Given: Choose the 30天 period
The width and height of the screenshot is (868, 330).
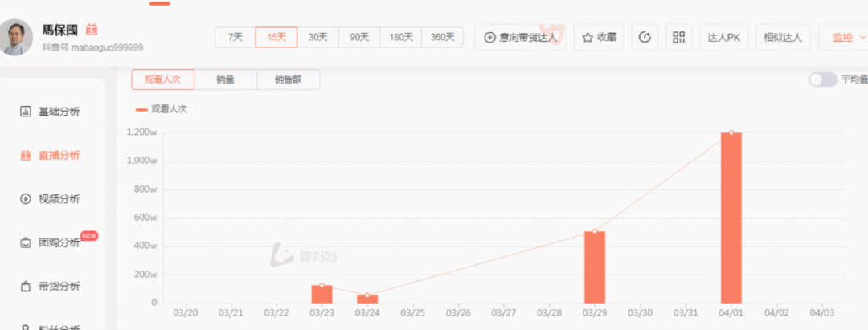Looking at the screenshot, I should point(318,37).
